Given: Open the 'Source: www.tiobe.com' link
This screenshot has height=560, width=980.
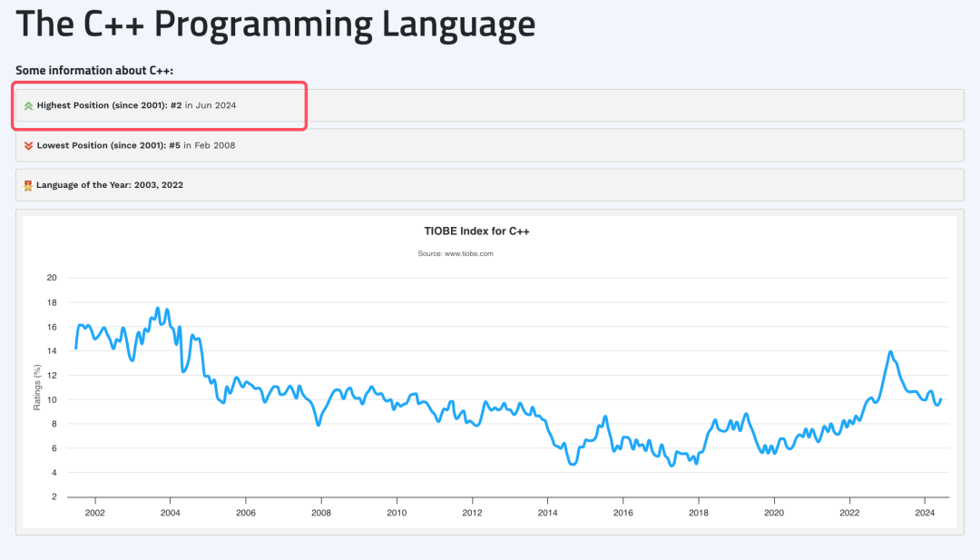Looking at the screenshot, I should 456,254.
